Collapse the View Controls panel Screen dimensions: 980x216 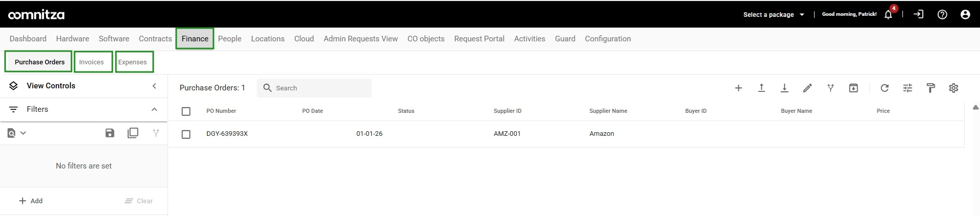[154, 86]
